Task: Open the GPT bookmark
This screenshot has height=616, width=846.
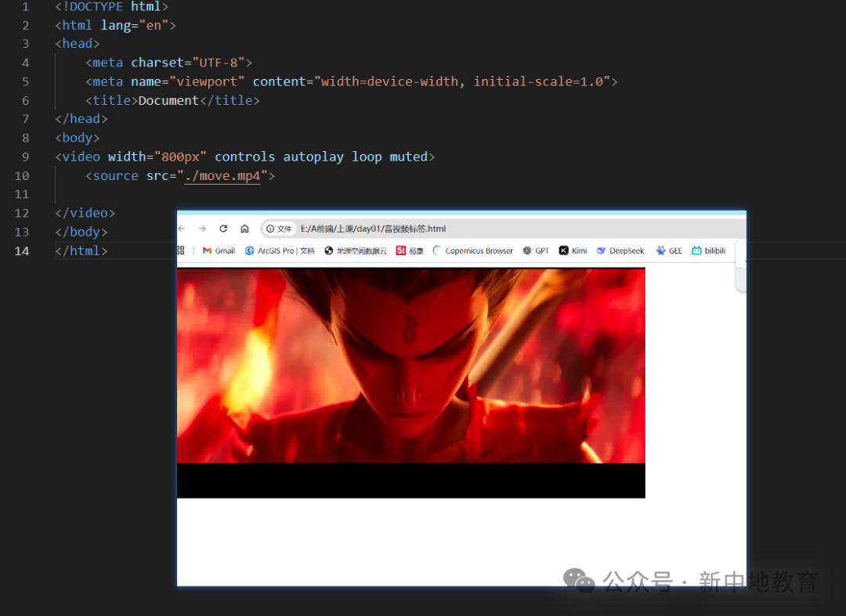Action: click(x=536, y=250)
